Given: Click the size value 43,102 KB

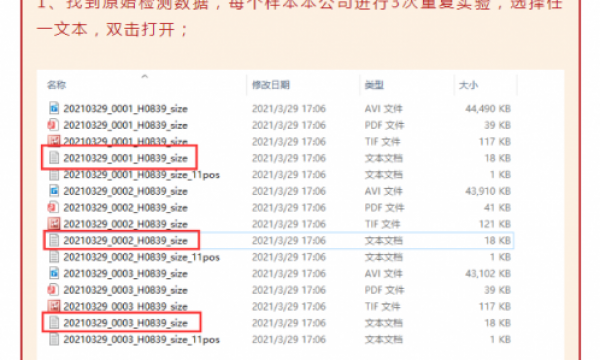Looking at the screenshot, I should pyautogui.click(x=488, y=274).
